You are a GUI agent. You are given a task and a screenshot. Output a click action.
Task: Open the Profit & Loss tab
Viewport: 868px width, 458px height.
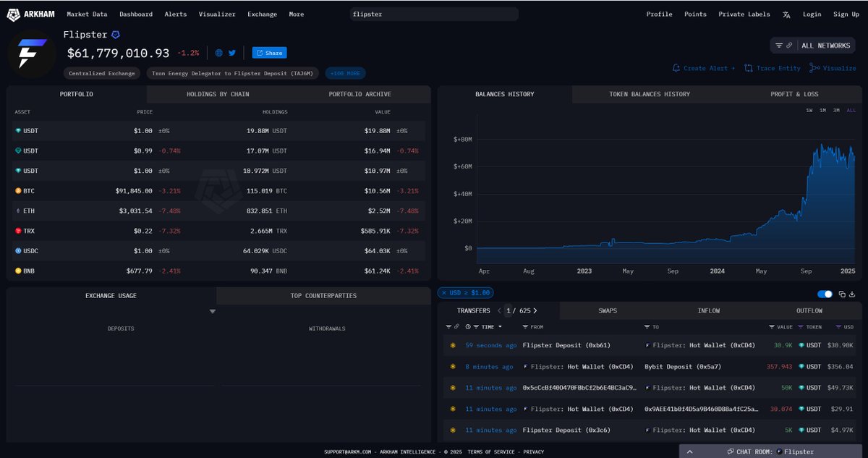coord(795,94)
